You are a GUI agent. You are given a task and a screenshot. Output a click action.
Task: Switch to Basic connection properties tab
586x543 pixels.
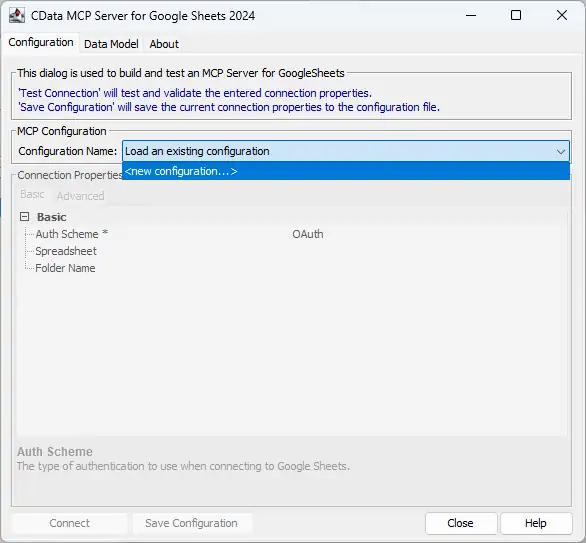(32, 194)
